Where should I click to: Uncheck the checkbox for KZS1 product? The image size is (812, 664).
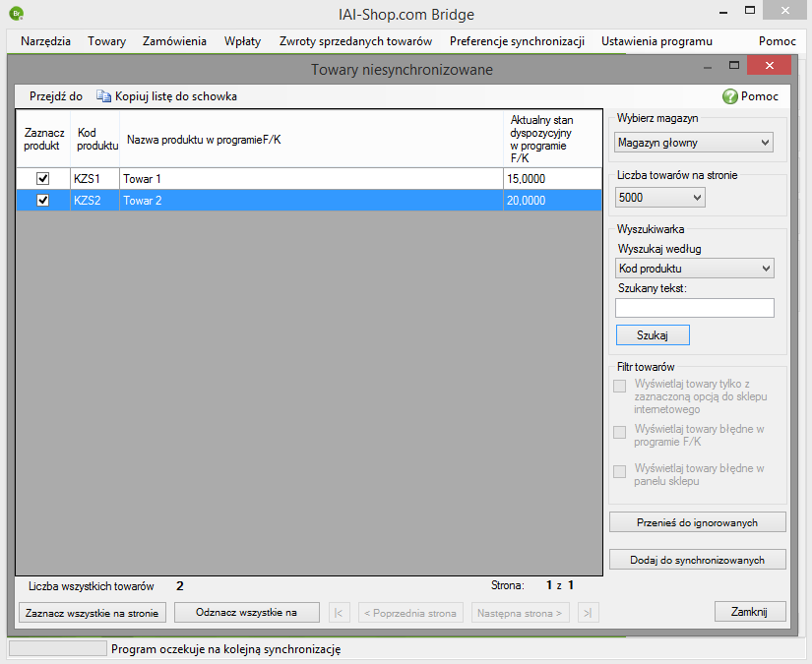[x=42, y=179]
